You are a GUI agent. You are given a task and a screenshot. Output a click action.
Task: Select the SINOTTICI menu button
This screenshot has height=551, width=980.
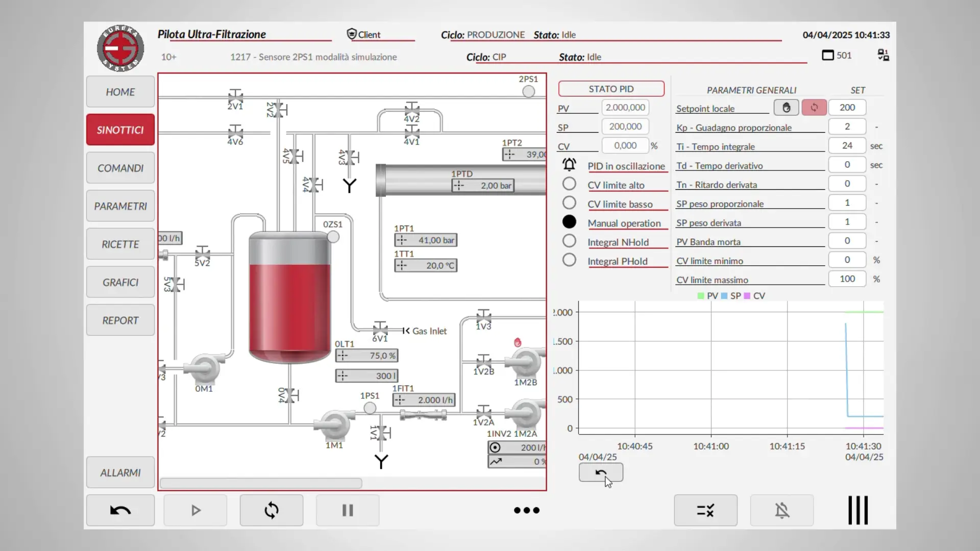point(120,130)
